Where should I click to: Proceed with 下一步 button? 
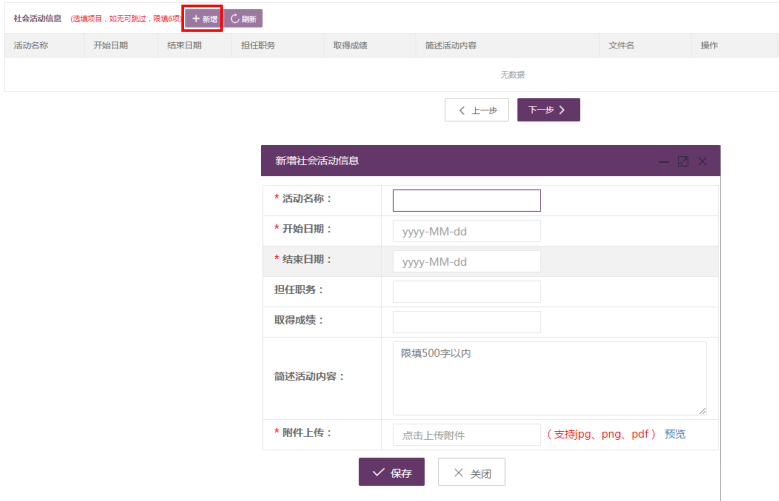[x=548, y=110]
